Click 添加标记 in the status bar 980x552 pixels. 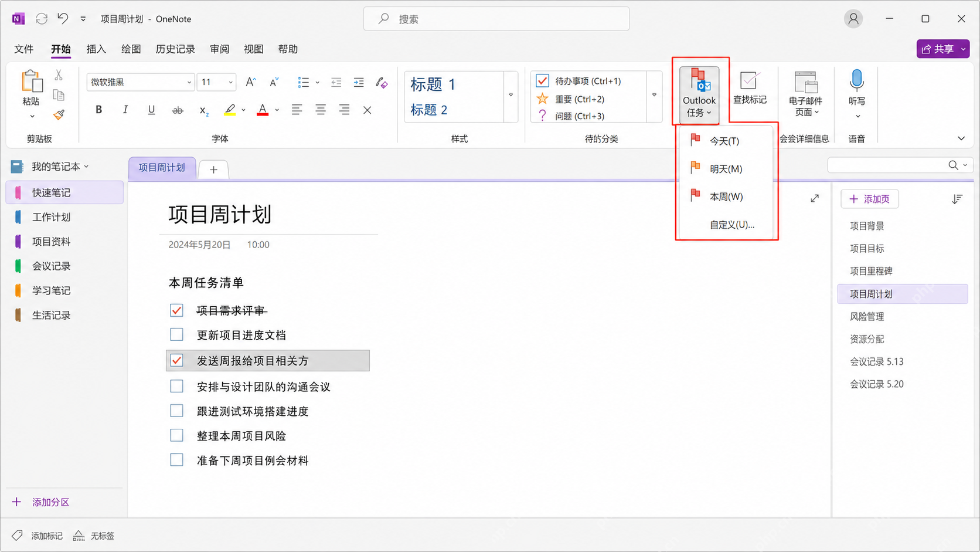[38, 536]
